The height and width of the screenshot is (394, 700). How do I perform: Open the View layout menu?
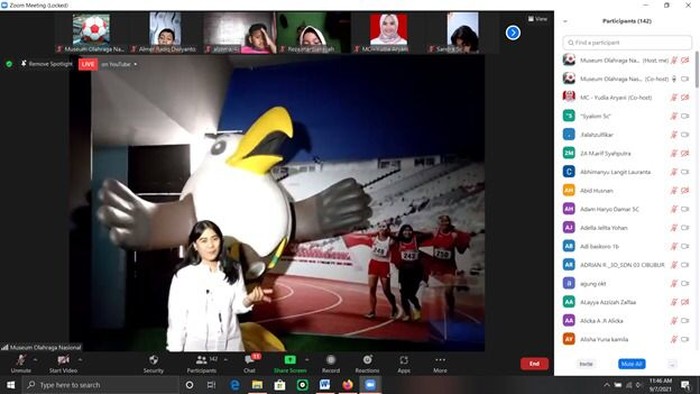point(538,19)
